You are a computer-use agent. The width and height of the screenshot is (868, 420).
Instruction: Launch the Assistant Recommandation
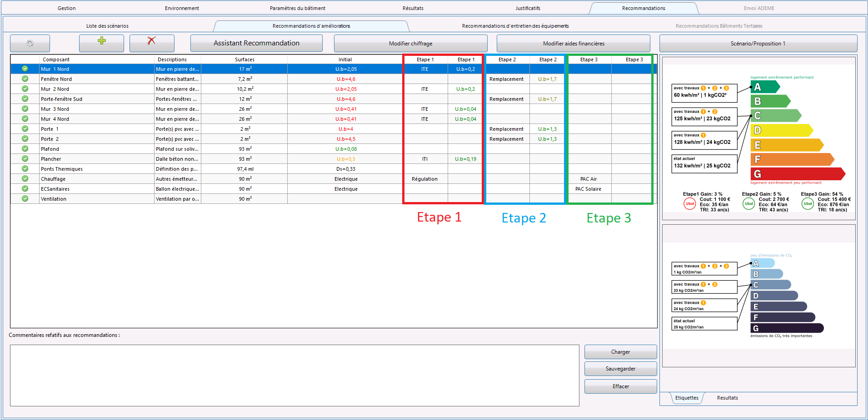pos(256,43)
